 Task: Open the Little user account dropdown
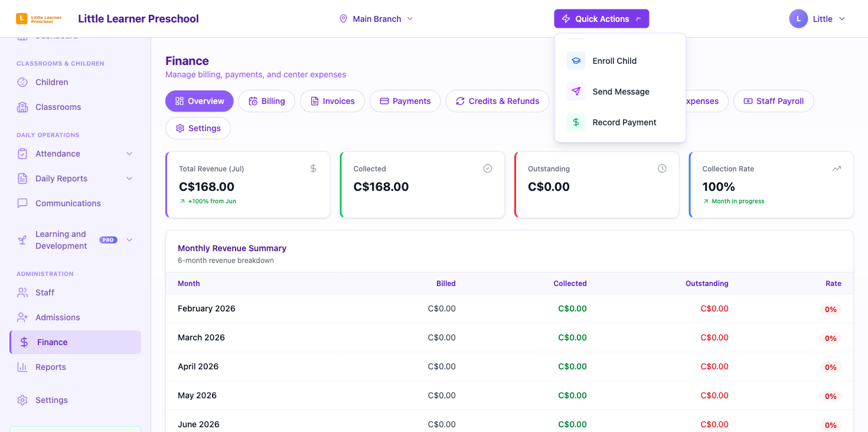[818, 19]
